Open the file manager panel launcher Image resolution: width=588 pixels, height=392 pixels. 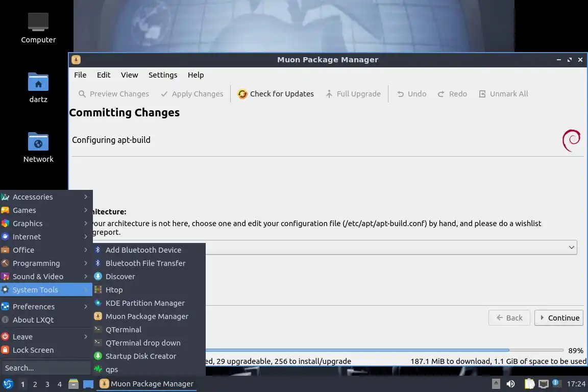pos(73,384)
